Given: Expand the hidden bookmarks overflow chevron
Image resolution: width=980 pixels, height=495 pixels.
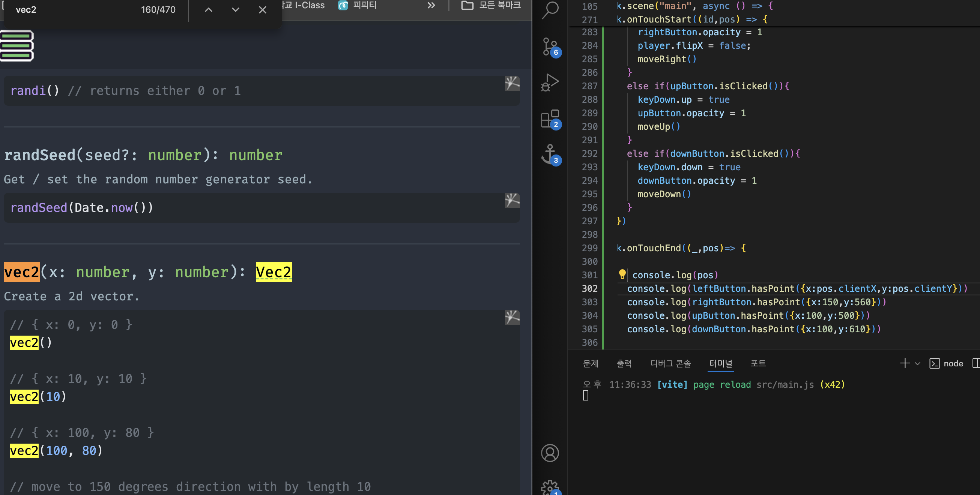Looking at the screenshot, I should [431, 5].
